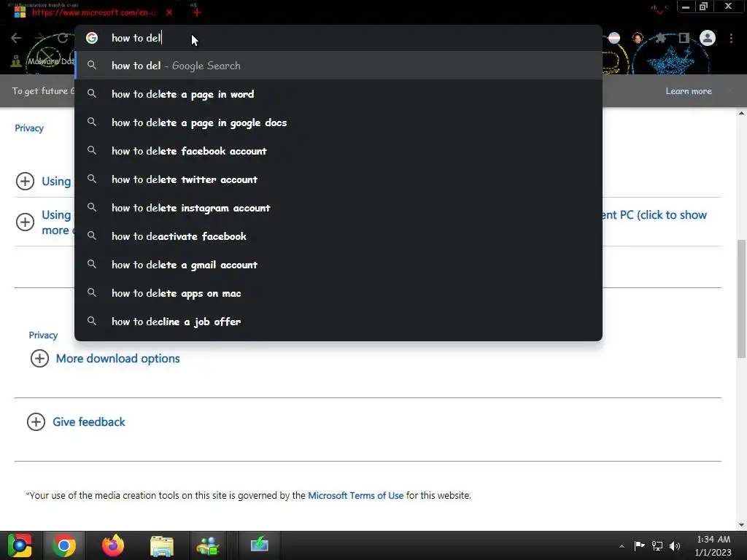
Task: Open a new tab with the plus icon
Action: 196,12
